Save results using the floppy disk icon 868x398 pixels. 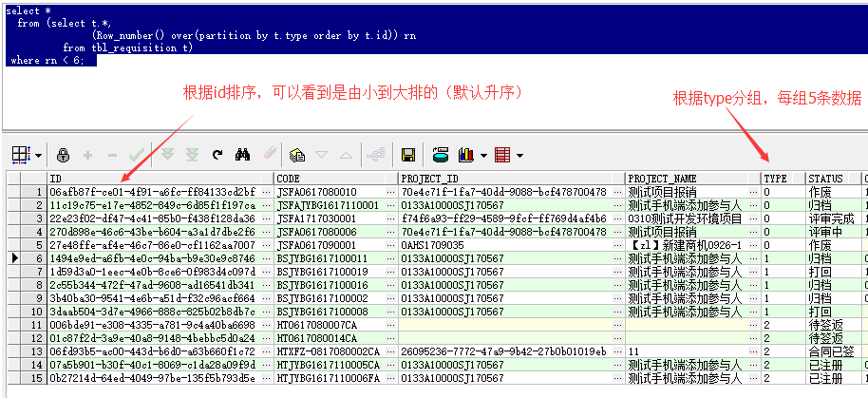click(408, 155)
